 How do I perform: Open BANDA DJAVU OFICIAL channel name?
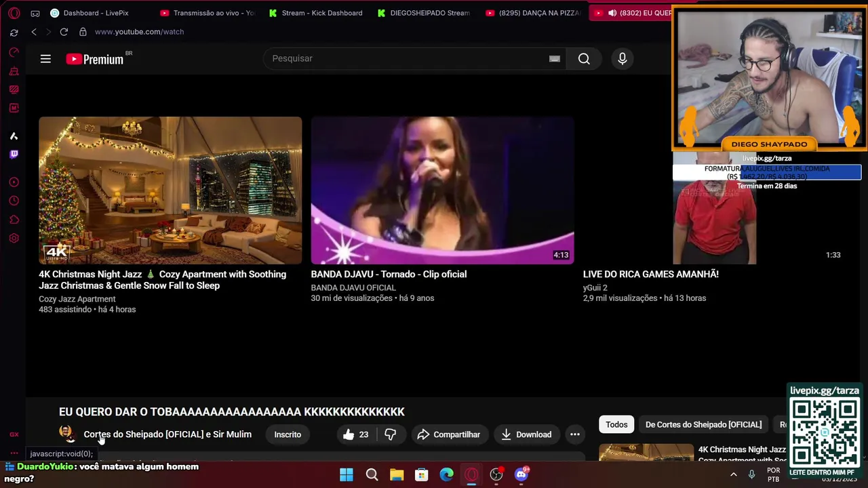(x=353, y=288)
